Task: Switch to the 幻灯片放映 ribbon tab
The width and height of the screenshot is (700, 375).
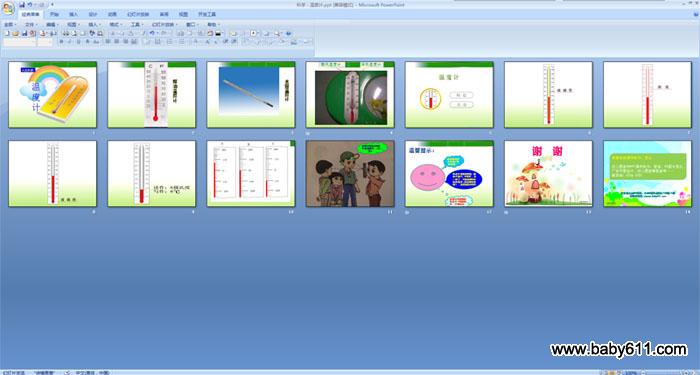Action: point(138,14)
